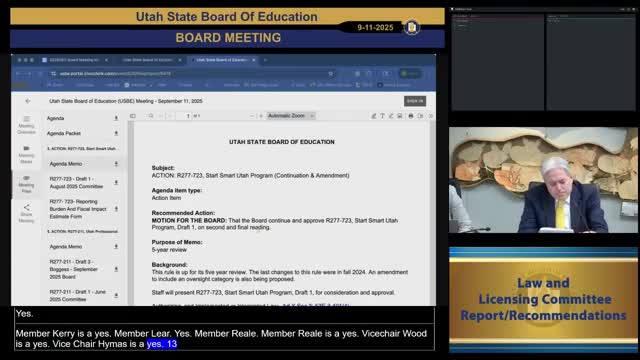Download R277-211 Draft 3 Boggess file
The image size is (640, 360).
(116, 269)
